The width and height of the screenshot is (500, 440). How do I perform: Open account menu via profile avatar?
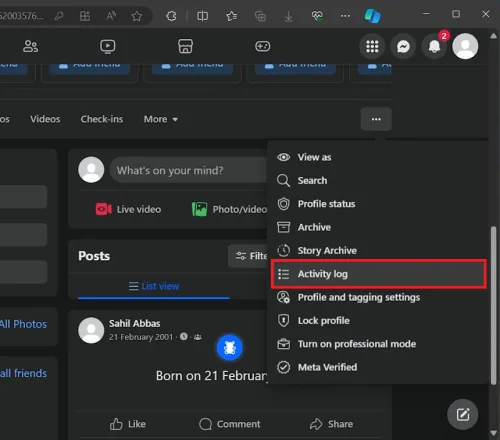click(x=465, y=46)
